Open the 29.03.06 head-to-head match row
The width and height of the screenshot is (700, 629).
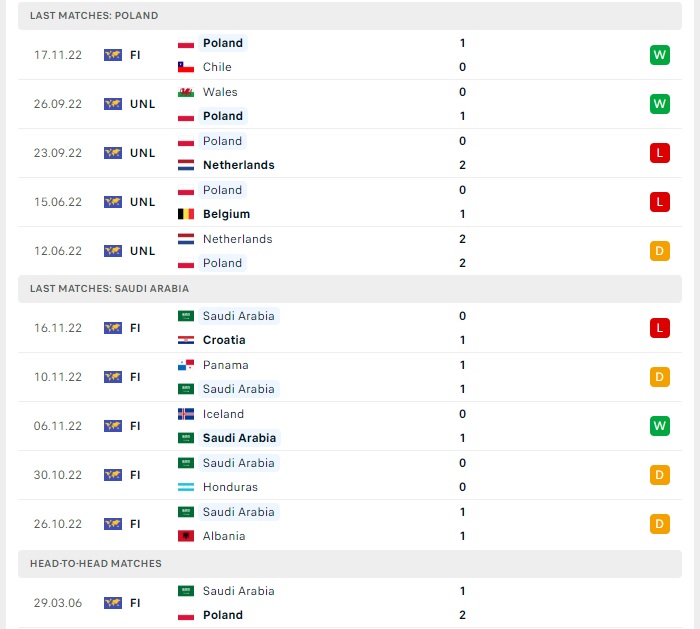[350, 603]
